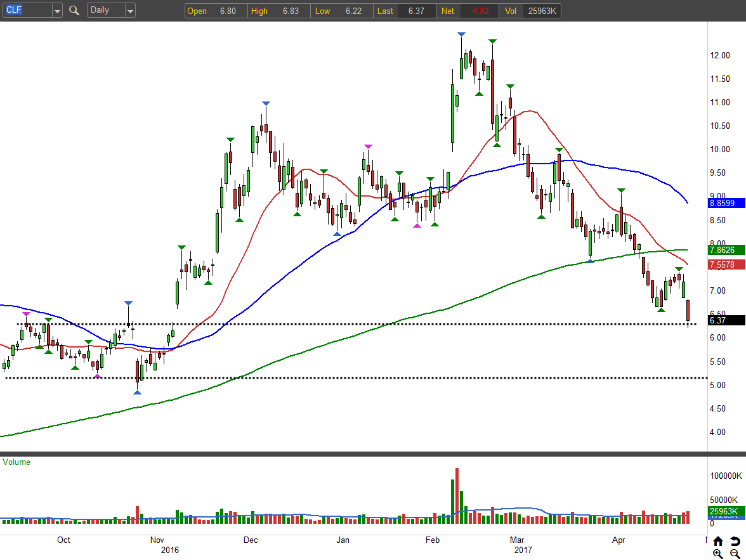The width and height of the screenshot is (746, 560).
Task: Select the Volume panel title label
Action: (x=16, y=462)
